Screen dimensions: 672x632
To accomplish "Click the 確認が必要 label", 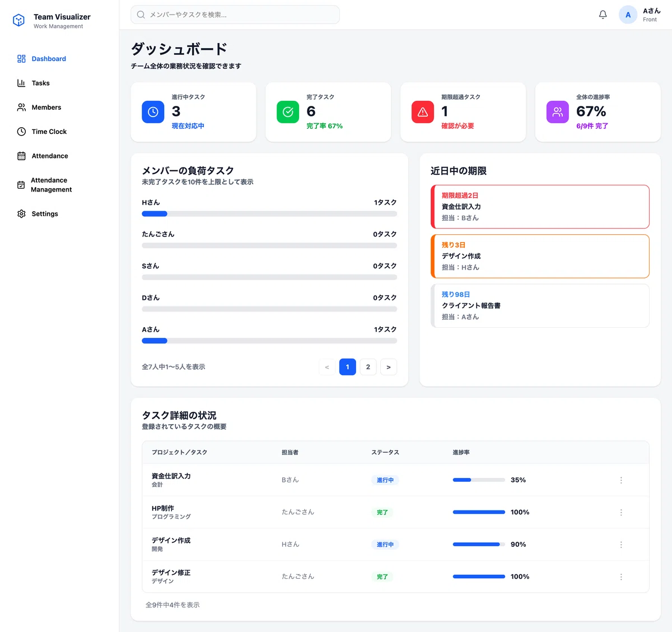I will click(458, 126).
